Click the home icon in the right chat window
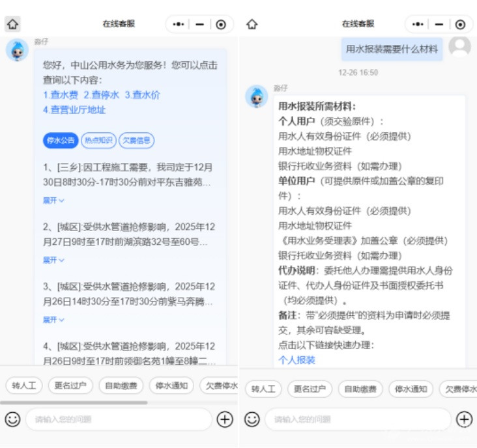Viewport: 477px width, 448px height. pyautogui.click(x=252, y=24)
